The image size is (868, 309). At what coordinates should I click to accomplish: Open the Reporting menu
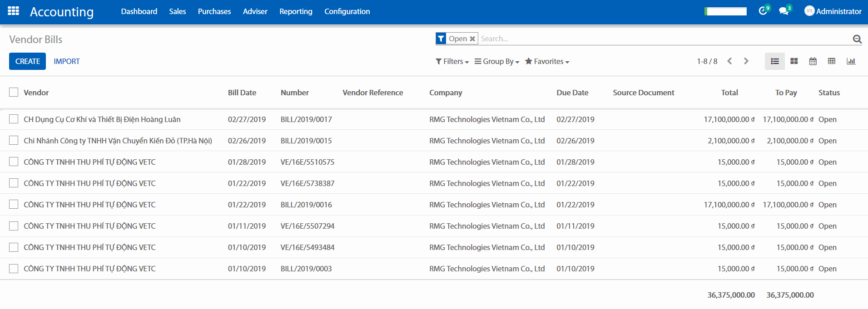click(x=296, y=11)
